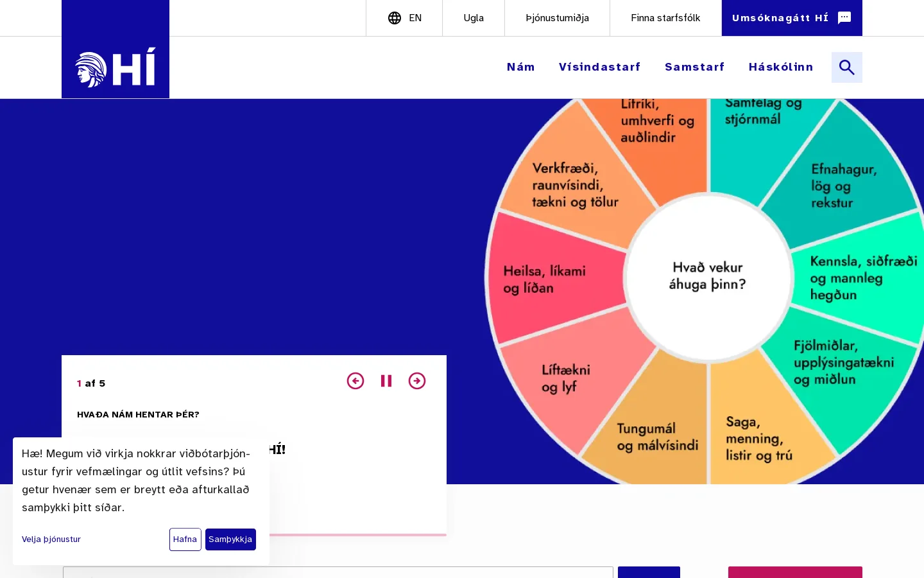Go to previous slide arrow
Screen dimensions: 924x578
[355, 381]
